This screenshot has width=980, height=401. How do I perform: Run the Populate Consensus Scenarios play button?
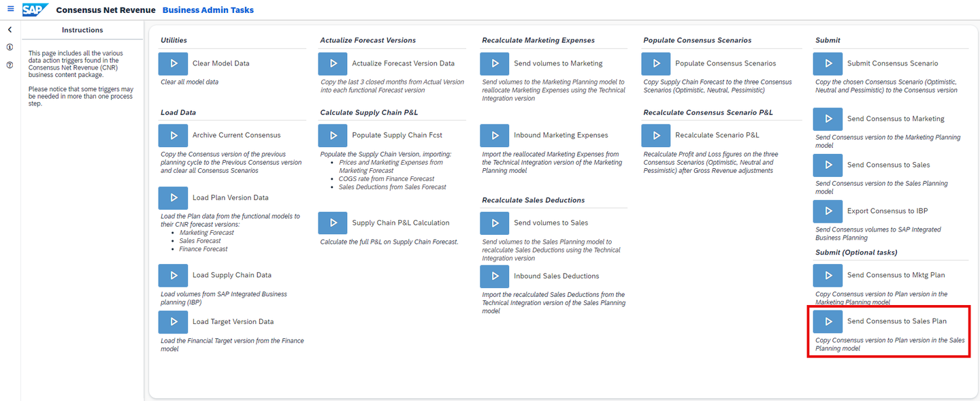coord(656,63)
